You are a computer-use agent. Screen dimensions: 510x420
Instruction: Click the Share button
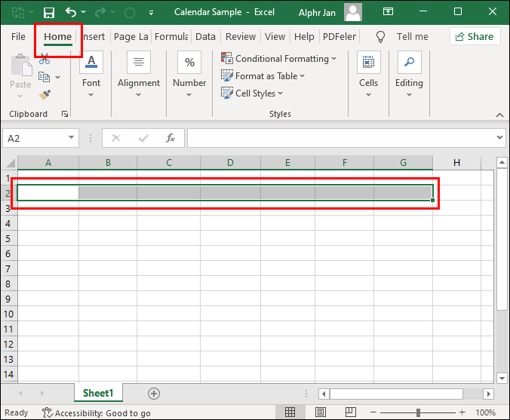click(475, 36)
